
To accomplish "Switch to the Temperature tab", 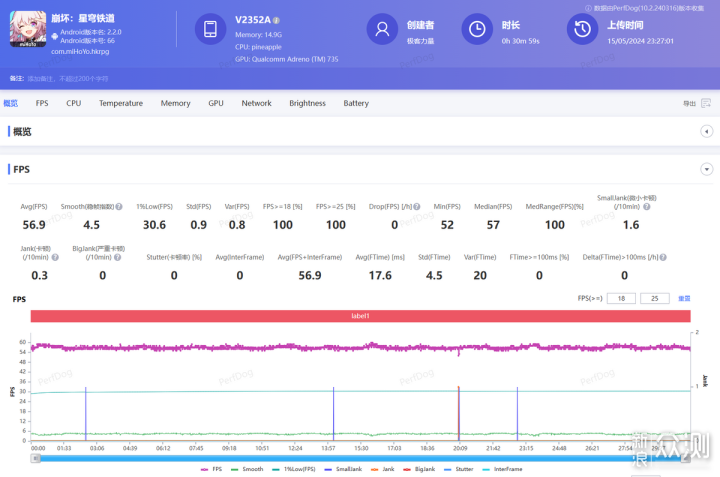I will click(x=120, y=103).
